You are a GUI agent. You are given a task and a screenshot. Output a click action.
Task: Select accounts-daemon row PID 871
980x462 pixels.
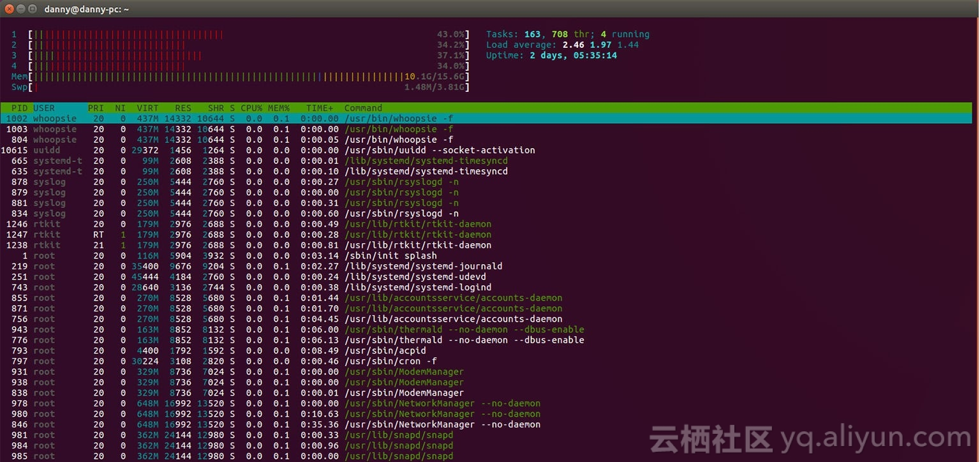(486, 308)
